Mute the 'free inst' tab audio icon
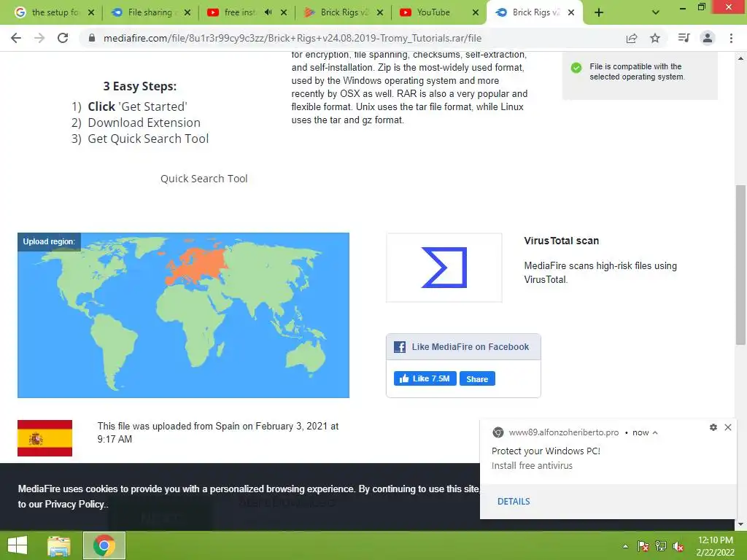 [x=268, y=12]
